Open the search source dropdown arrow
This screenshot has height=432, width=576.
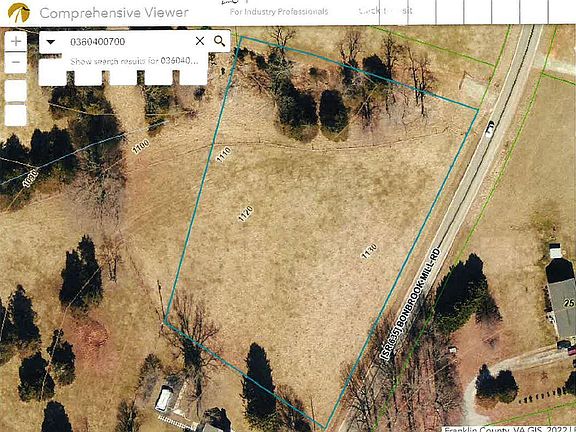tap(51, 42)
